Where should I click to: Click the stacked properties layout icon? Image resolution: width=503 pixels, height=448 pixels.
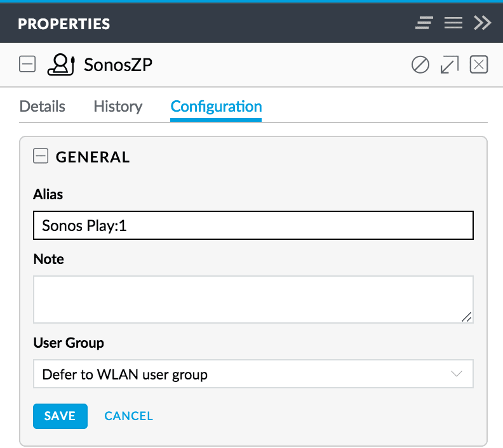click(x=424, y=23)
